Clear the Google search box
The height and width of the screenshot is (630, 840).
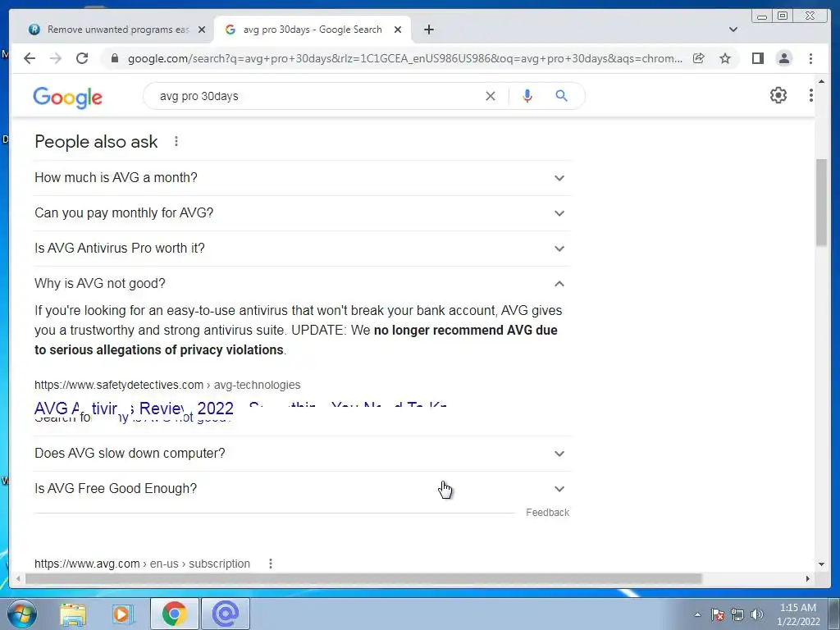point(491,96)
